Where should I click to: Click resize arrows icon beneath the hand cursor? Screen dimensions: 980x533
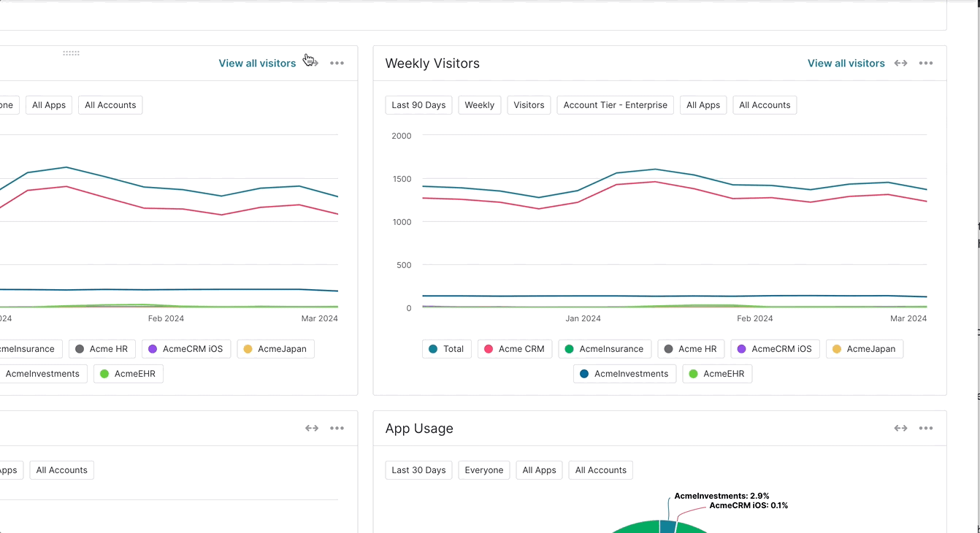pos(313,64)
